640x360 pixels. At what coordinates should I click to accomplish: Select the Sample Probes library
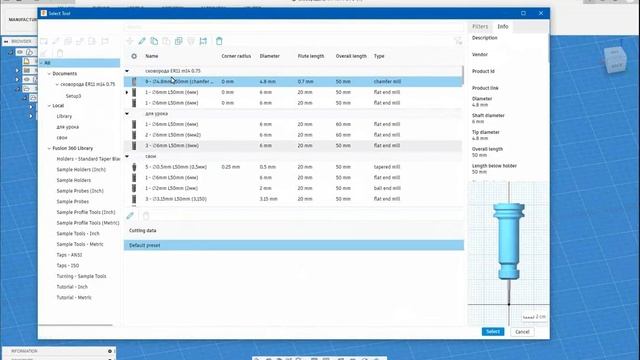73,202
